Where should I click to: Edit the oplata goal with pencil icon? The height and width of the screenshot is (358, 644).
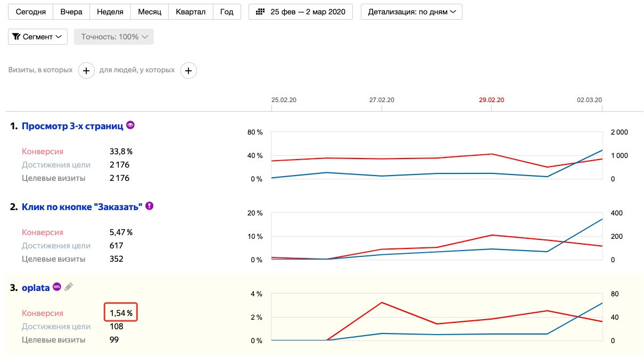click(x=69, y=287)
